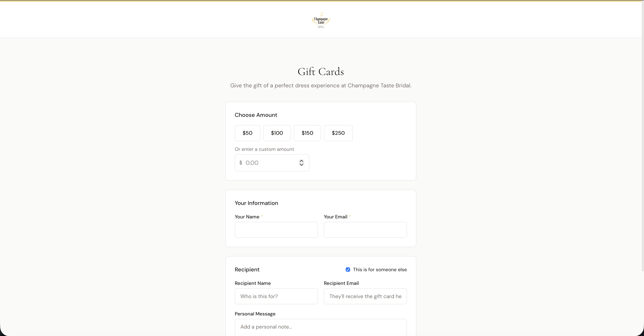Click the custom amount input showing 0.00

tap(268, 163)
